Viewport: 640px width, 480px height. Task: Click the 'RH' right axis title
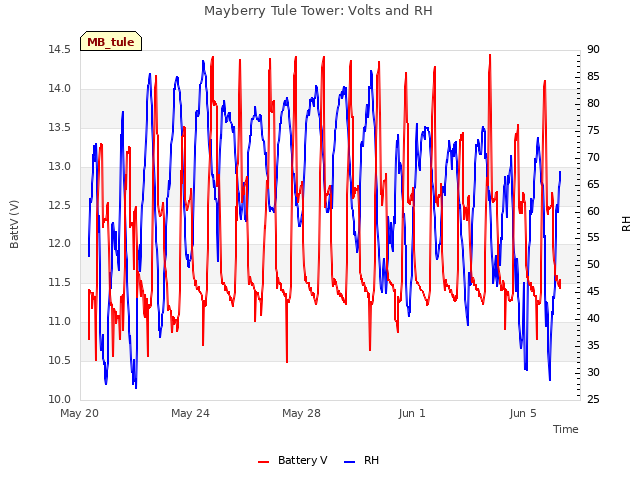click(x=626, y=224)
